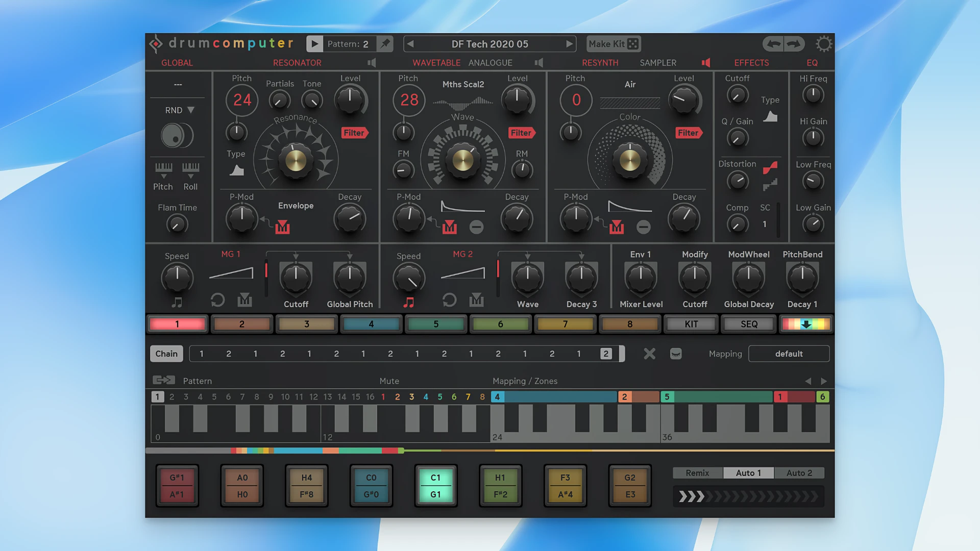980x551 pixels.
Task: Select the EQ tab
Action: (812, 63)
